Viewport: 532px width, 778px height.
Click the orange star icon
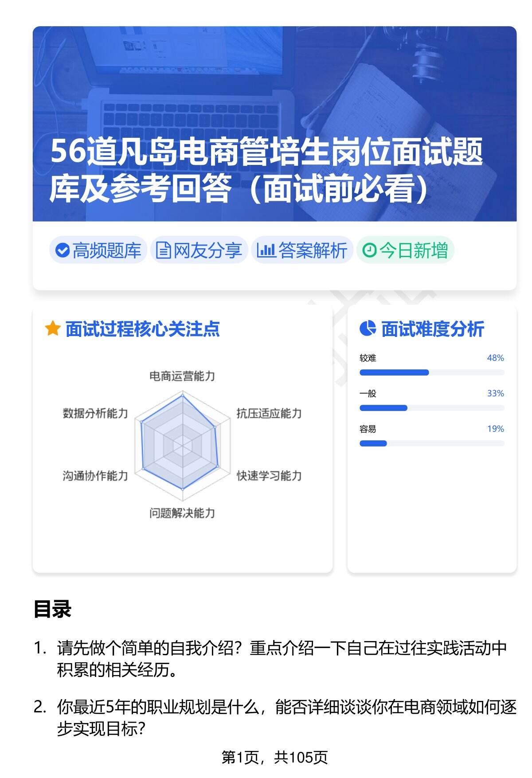[x=52, y=329]
